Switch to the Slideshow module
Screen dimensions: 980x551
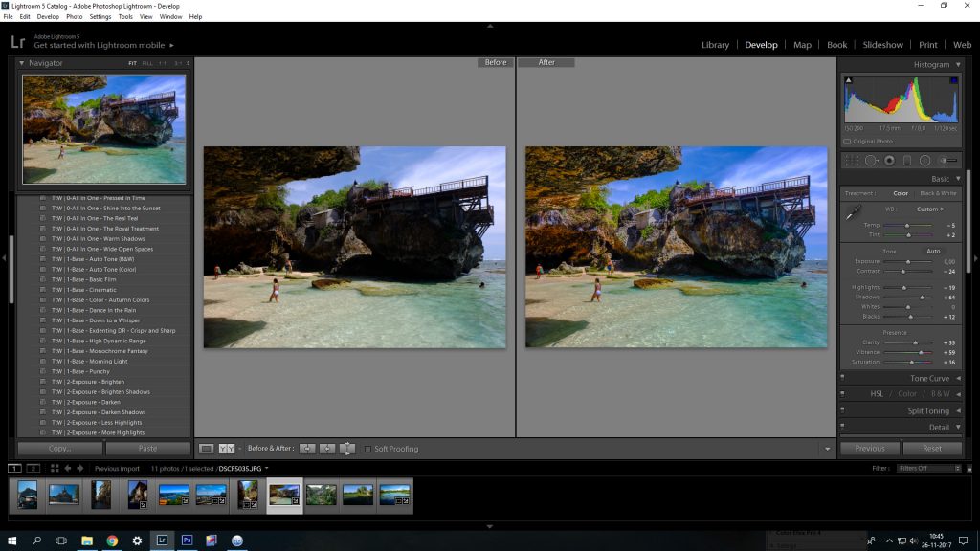pos(882,45)
